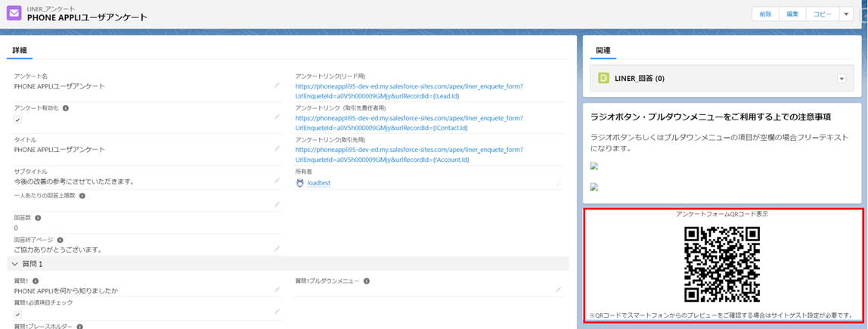Screen dimensions: 868x329
Task: Open the アンケートリンク(リード用) URL
Action: pyautogui.click(x=409, y=92)
